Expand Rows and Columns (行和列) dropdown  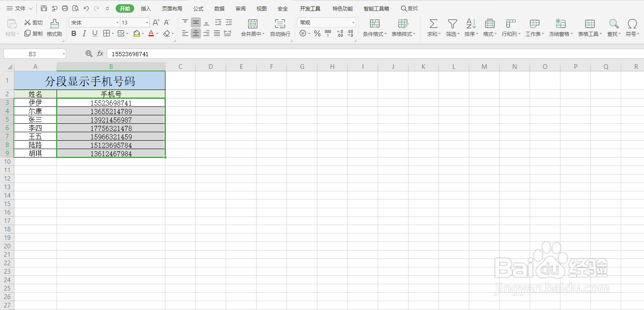click(519, 34)
